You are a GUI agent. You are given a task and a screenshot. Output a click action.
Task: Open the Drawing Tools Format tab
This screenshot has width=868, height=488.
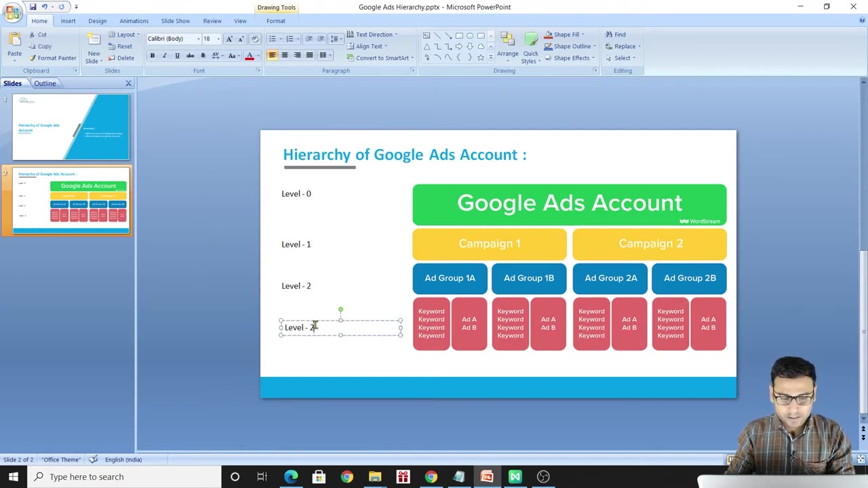coord(275,21)
